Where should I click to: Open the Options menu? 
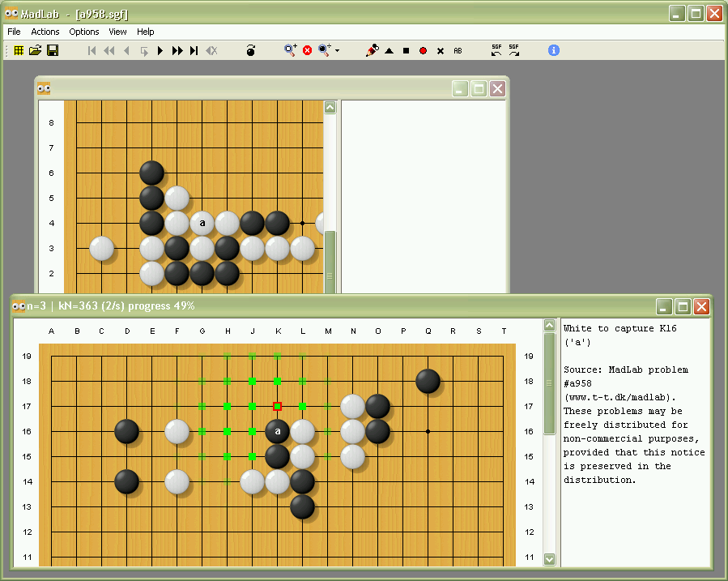pos(84,32)
